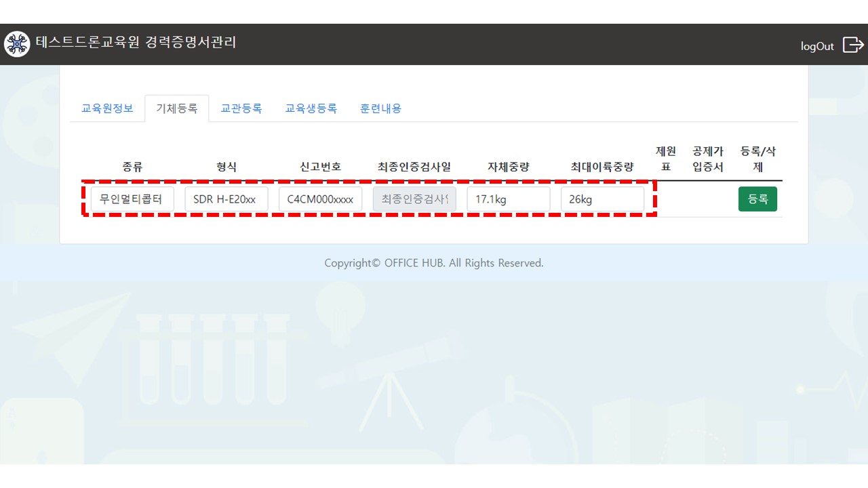Screen dimensions: 868x488
Task: Focus the 형식 field with SDR H-E20xx
Action: (x=226, y=199)
